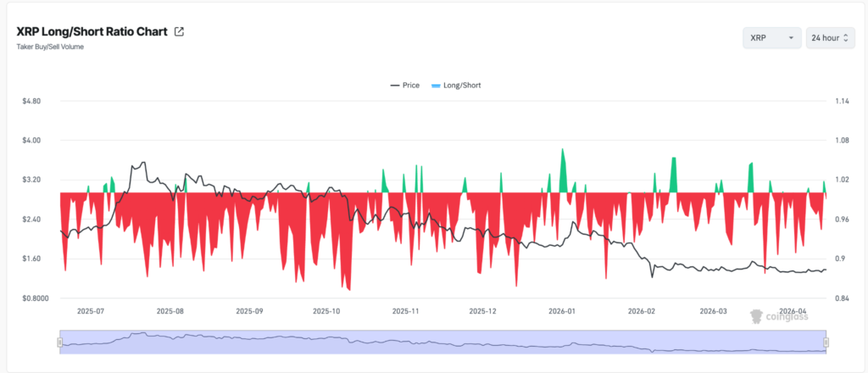Click the black Price line legend marker

pos(394,86)
